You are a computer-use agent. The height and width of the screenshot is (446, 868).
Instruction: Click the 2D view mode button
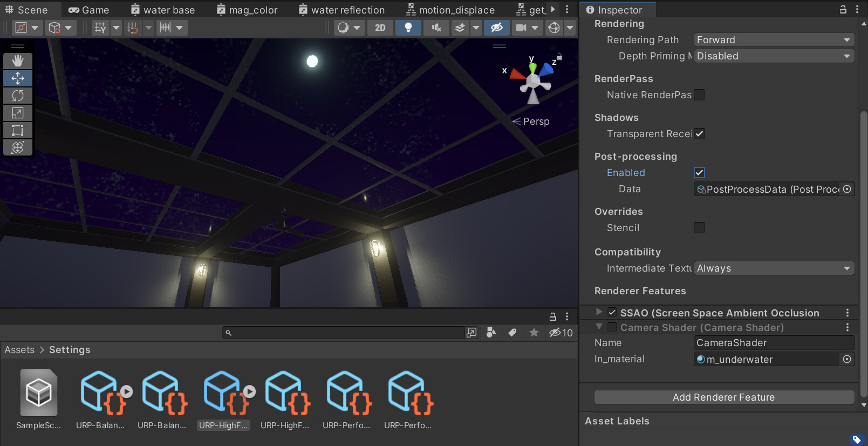click(x=380, y=28)
